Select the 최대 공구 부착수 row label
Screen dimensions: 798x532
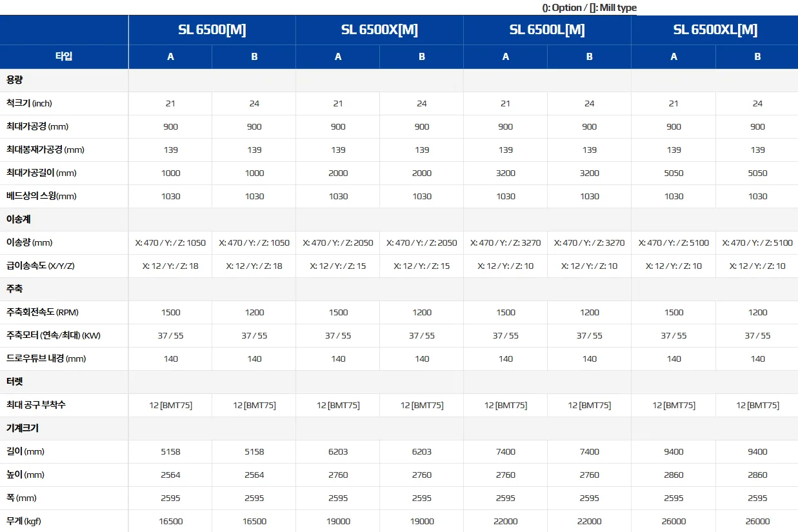[36, 405]
